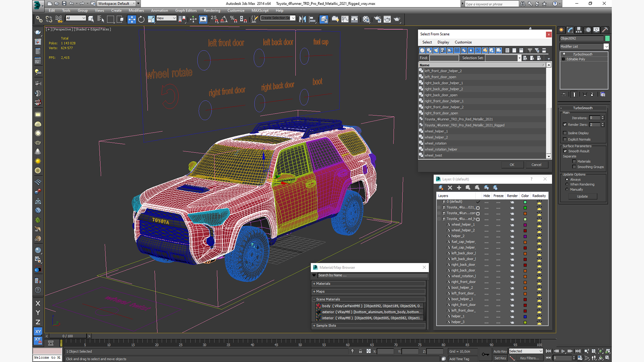This screenshot has width=644, height=362.
Task: Click Configure Modifier Sets icon
Action: 603,95
